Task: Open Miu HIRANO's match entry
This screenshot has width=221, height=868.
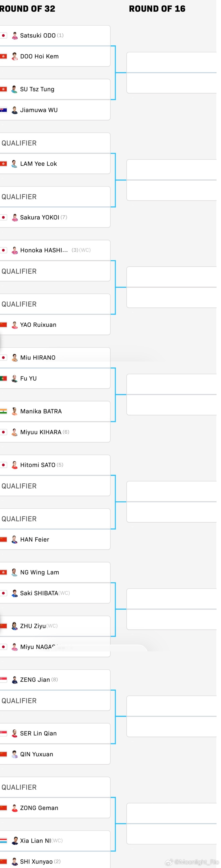Action: click(38, 357)
